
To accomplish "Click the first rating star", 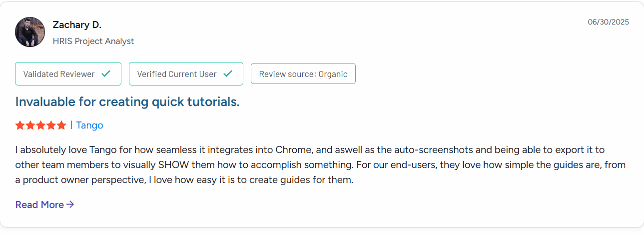I will (20, 125).
